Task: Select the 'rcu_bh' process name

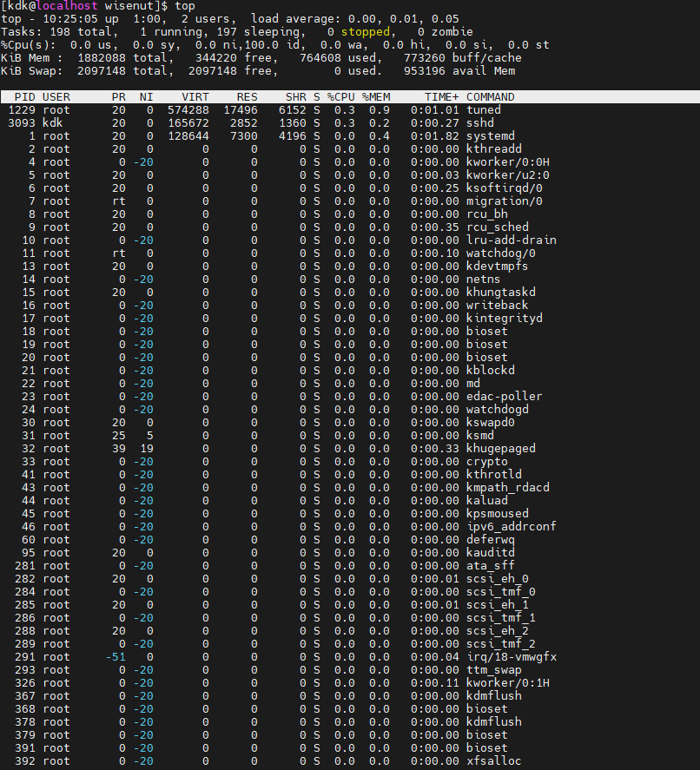Action: pyautogui.click(x=487, y=214)
